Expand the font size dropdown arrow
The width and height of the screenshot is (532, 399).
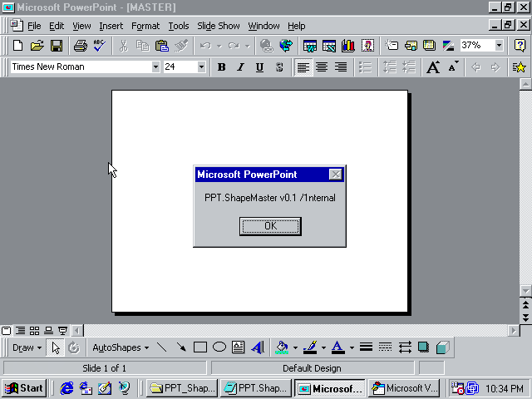pyautogui.click(x=201, y=66)
